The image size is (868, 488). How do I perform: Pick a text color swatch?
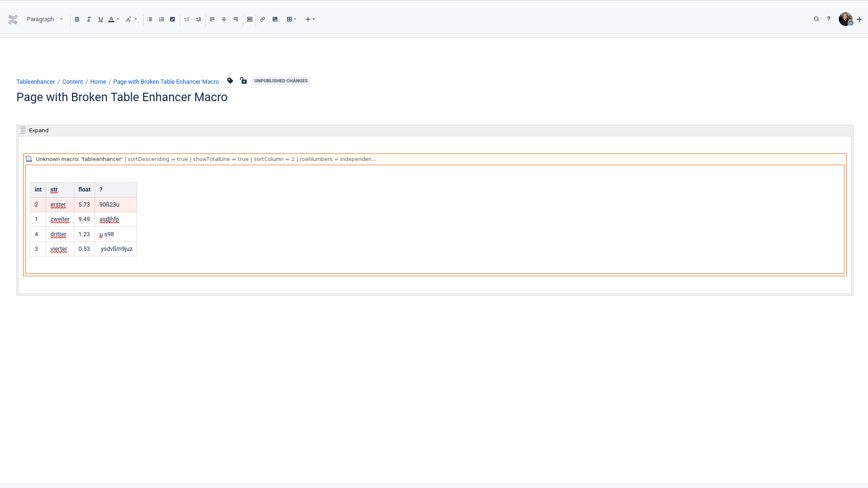(x=111, y=19)
